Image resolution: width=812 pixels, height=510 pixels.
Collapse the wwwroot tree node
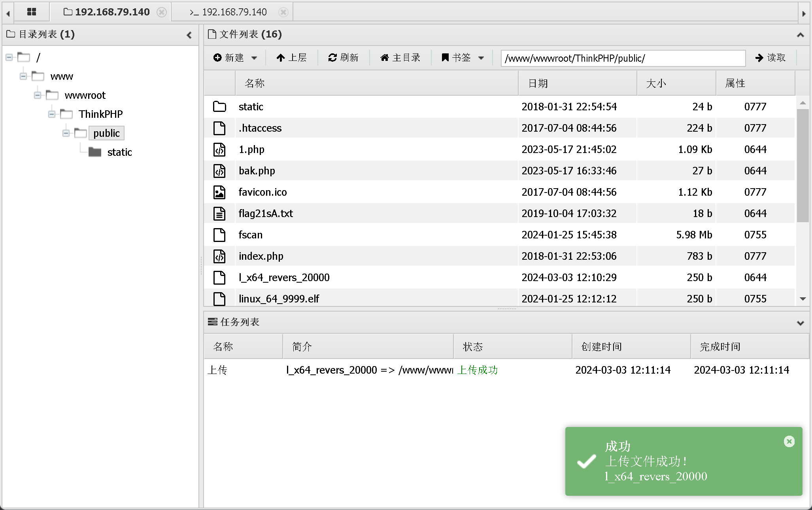click(38, 95)
